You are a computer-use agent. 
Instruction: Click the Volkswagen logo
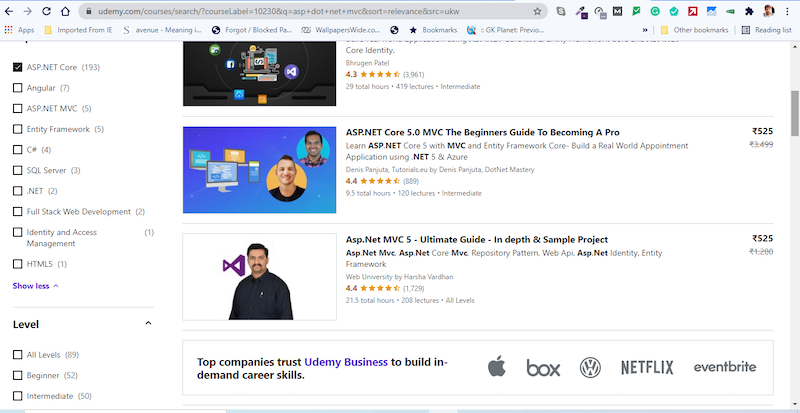pyautogui.click(x=590, y=368)
